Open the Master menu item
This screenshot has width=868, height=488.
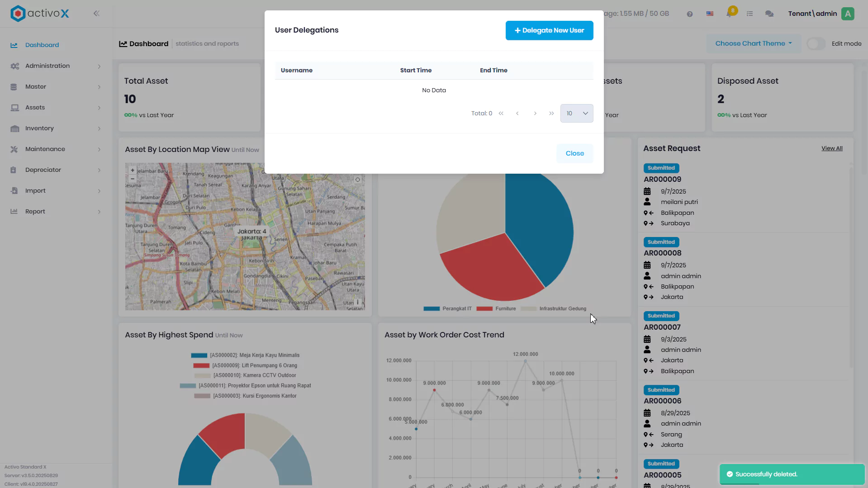click(56, 87)
